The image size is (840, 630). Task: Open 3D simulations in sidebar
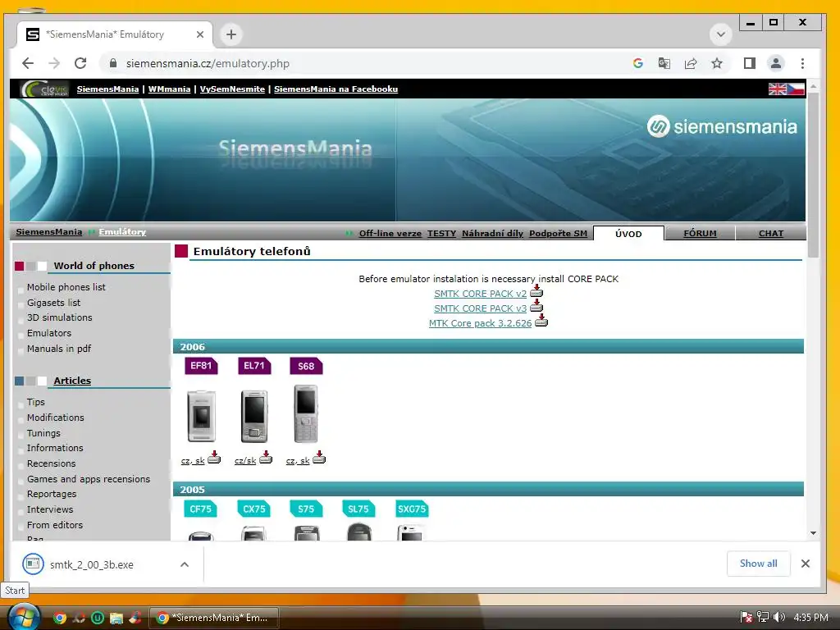59,317
